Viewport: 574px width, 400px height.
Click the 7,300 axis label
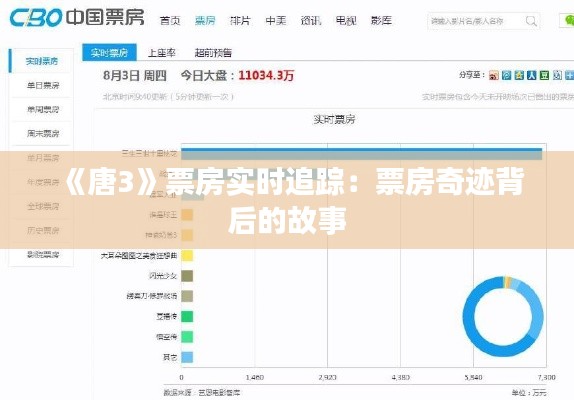pyautogui.click(x=546, y=377)
